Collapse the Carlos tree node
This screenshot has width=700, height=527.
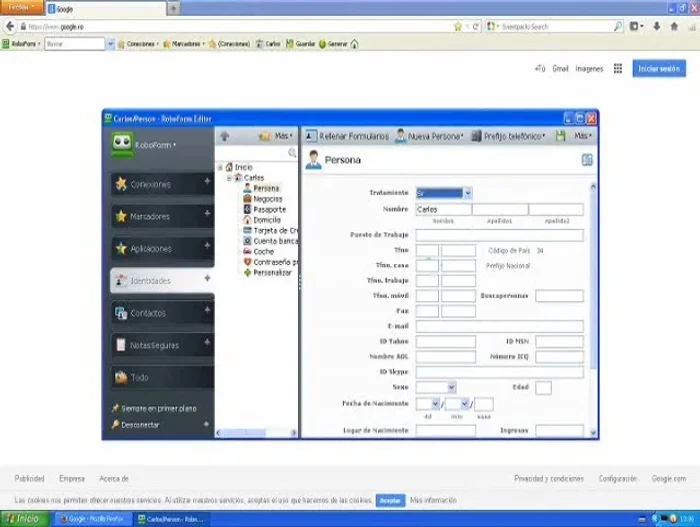[229, 177]
